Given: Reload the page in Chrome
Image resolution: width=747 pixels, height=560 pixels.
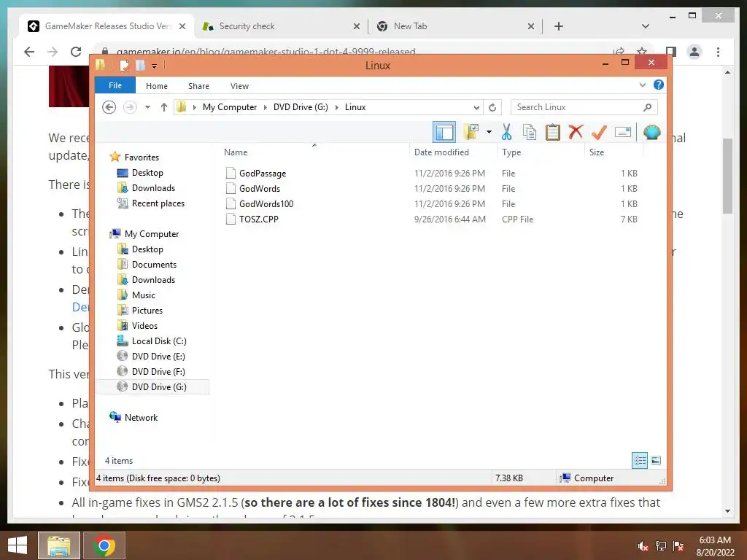Looking at the screenshot, I should coord(76,52).
